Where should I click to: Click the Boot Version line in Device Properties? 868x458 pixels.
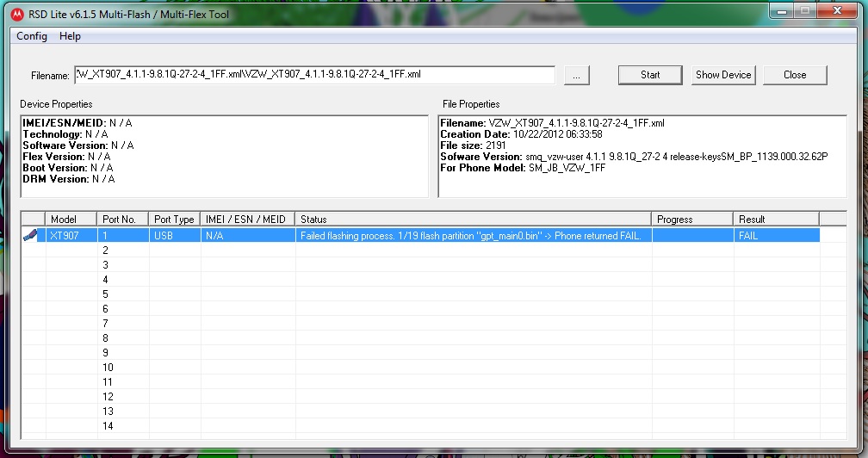[x=67, y=168]
